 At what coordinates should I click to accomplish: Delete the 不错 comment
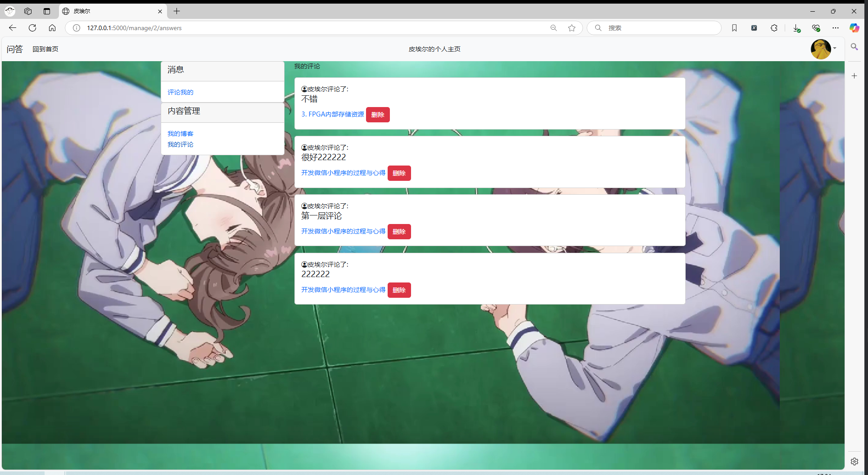(x=378, y=115)
